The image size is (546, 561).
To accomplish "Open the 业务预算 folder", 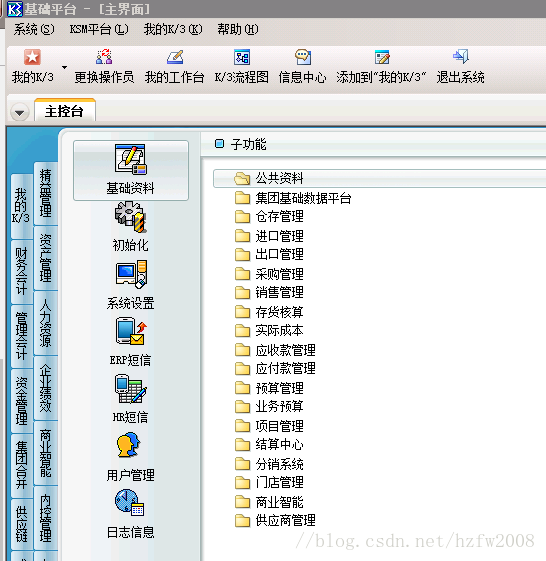I will [269, 406].
